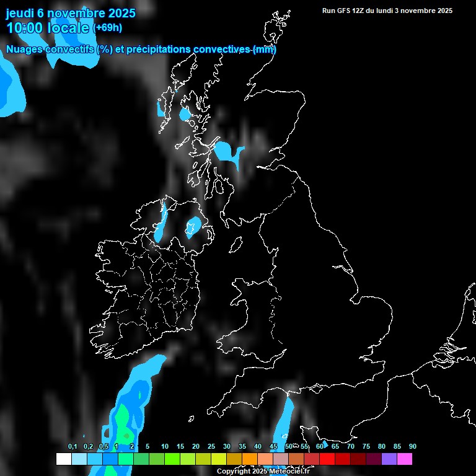Pick the bright red swatch after value 60

(x=327, y=459)
